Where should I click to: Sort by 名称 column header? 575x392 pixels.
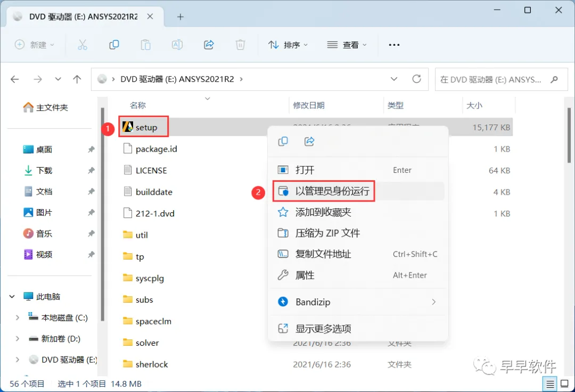pos(138,105)
